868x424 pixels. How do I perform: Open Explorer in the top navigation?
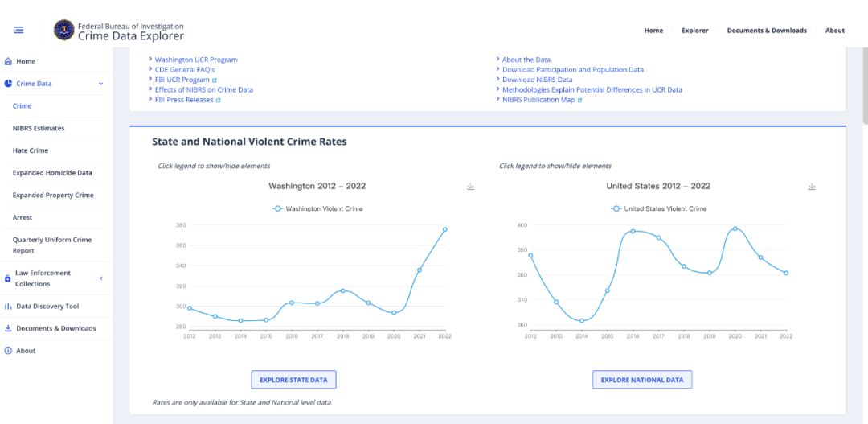click(694, 31)
